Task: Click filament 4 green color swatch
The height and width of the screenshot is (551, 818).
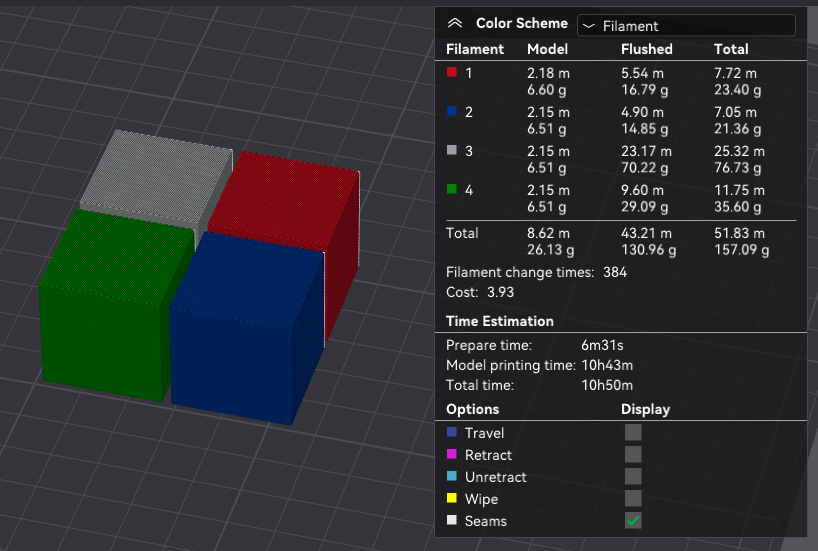Action: [452, 189]
